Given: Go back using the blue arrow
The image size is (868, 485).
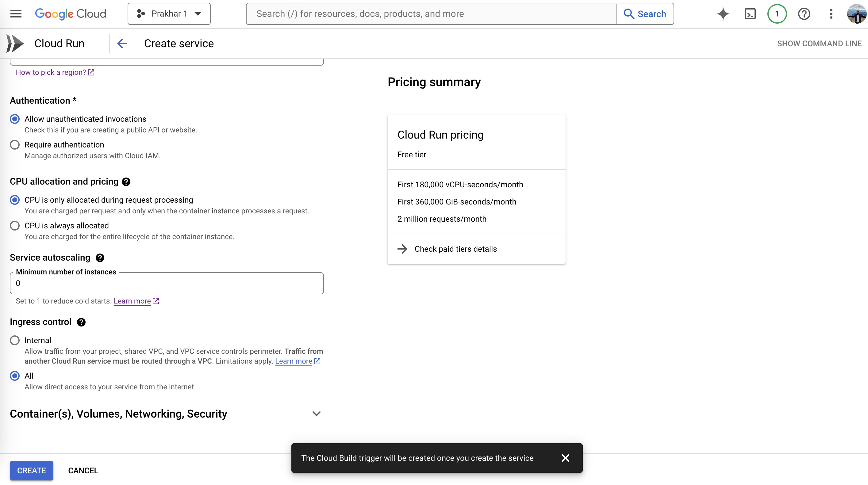Looking at the screenshot, I should [x=122, y=44].
